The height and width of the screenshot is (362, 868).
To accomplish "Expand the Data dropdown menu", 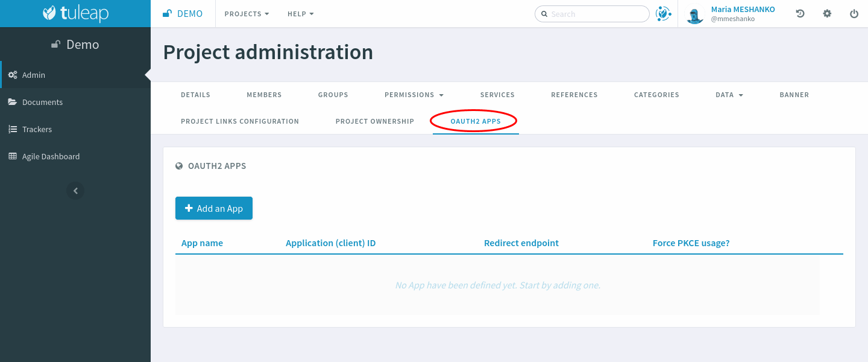I will 729,95.
